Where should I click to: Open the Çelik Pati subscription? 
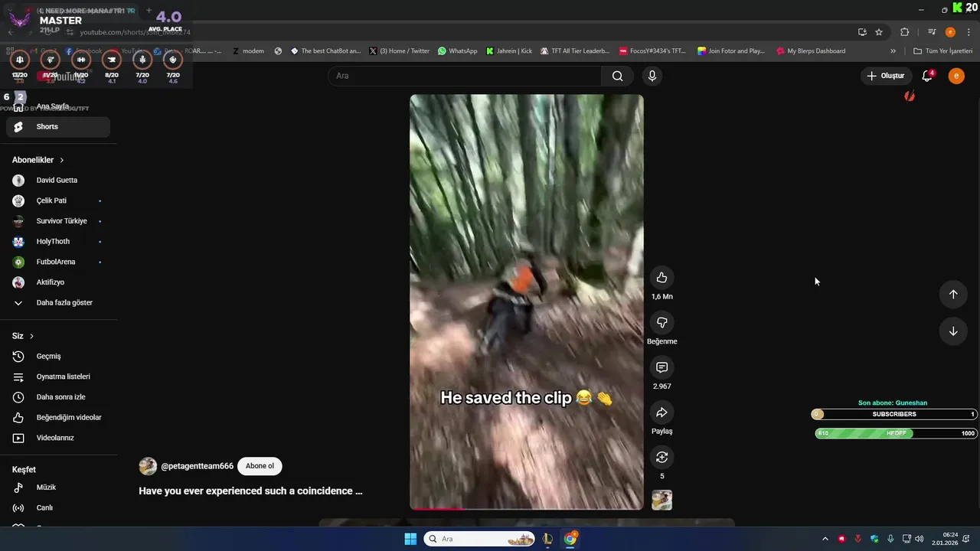coord(58,201)
